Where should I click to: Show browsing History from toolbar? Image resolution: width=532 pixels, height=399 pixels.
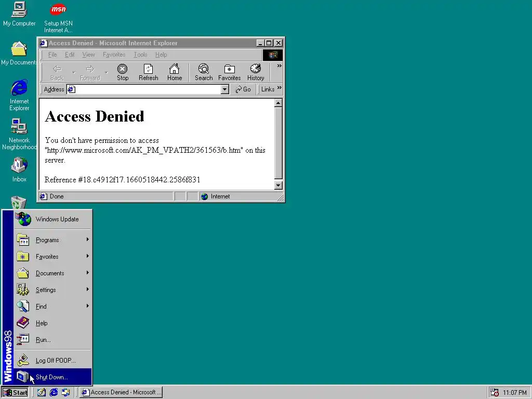256,73
